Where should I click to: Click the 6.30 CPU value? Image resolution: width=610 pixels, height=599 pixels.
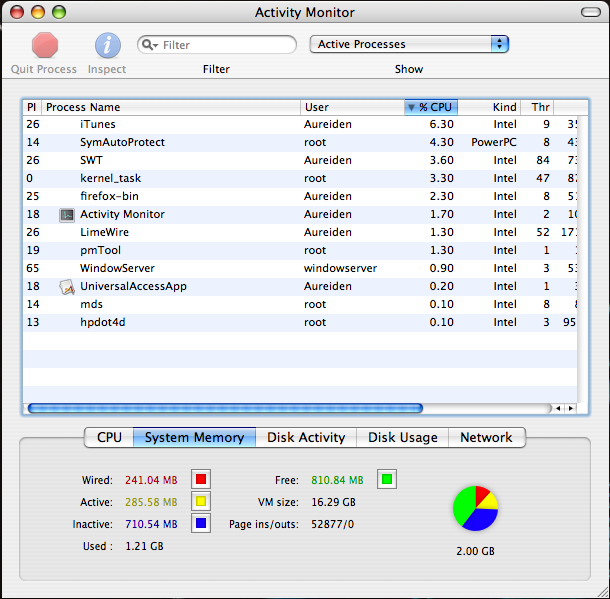point(442,124)
